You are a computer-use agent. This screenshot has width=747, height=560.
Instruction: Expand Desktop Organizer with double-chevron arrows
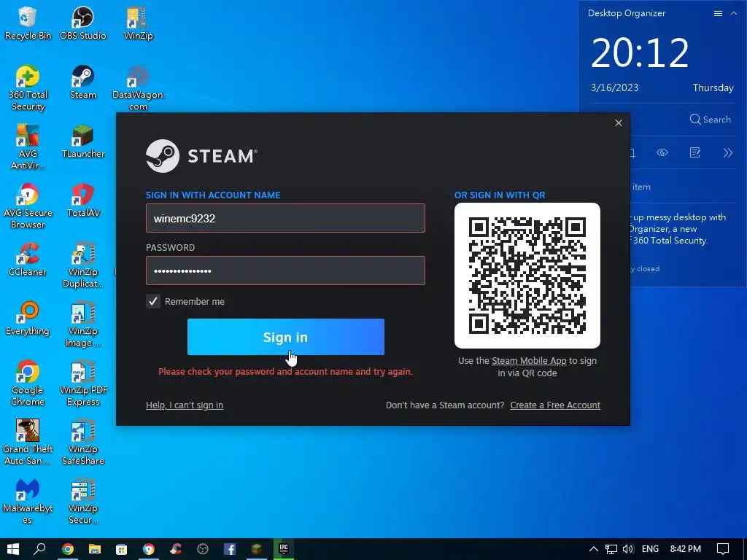click(x=727, y=152)
